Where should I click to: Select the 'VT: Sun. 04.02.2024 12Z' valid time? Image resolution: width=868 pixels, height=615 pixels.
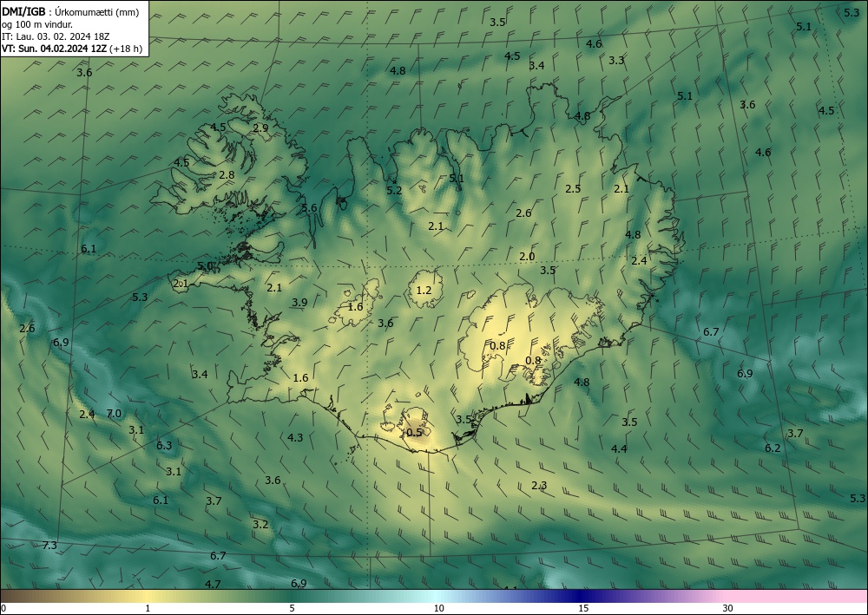pos(54,49)
